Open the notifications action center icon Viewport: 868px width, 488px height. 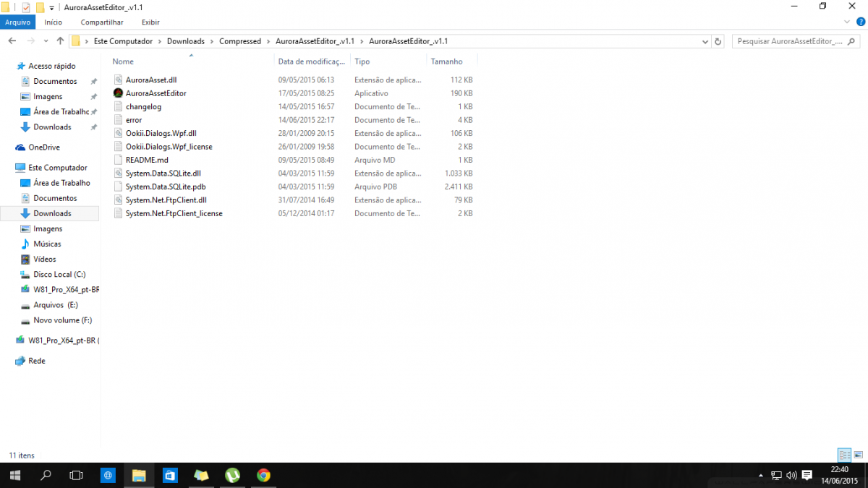point(807,475)
